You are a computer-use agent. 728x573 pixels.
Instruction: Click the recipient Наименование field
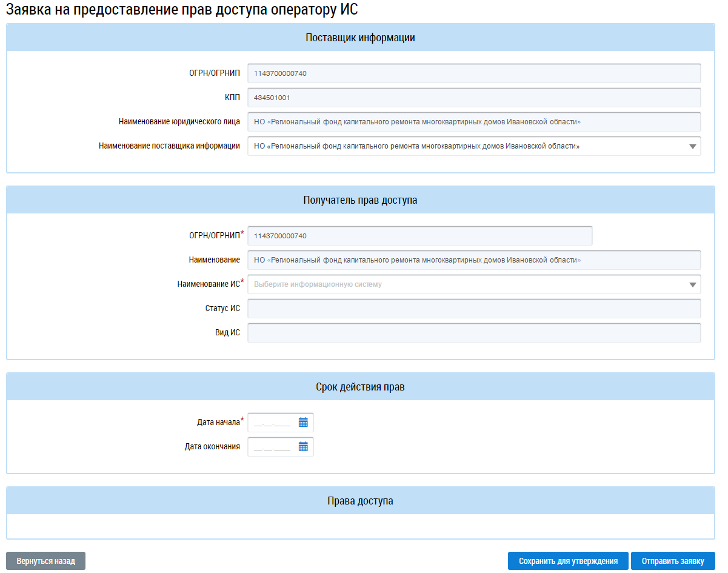[x=474, y=260]
